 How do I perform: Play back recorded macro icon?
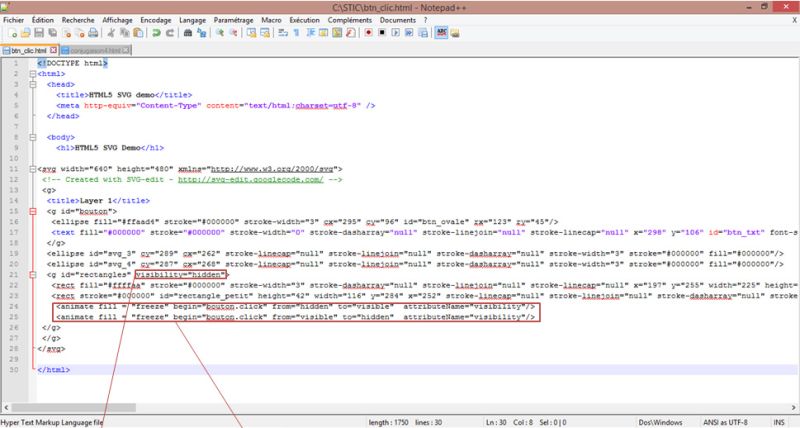[395, 33]
